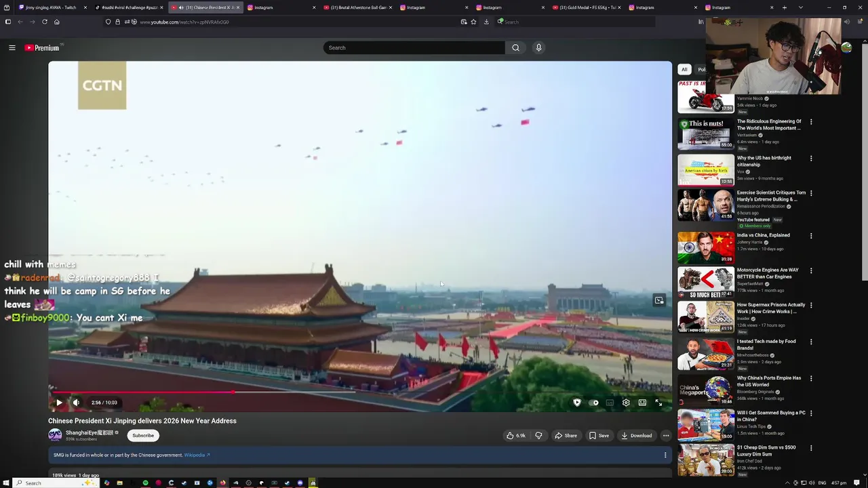Image resolution: width=868 pixels, height=488 pixels.
Task: Like the video with 6.9k likes
Action: click(516, 436)
